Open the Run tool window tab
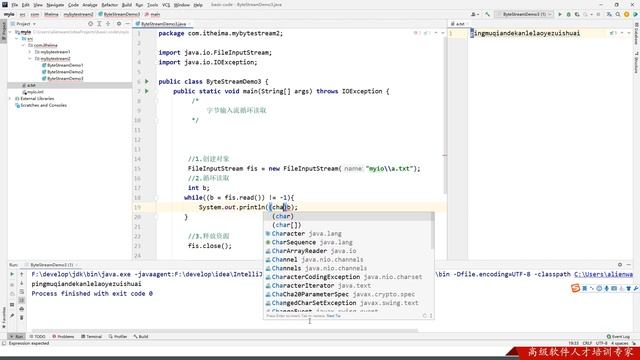Viewport: 640px width, 360px height. click(x=16, y=337)
